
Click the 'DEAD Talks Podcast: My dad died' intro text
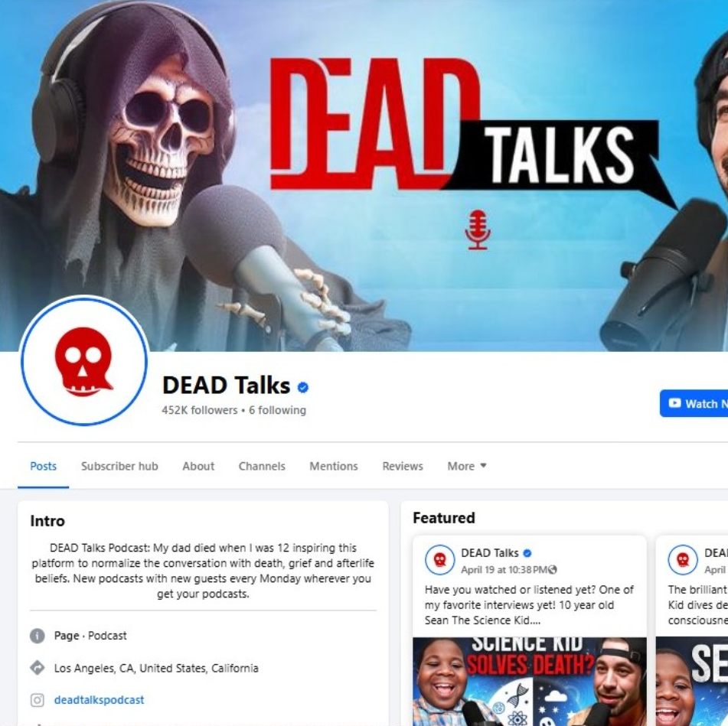tap(203, 570)
